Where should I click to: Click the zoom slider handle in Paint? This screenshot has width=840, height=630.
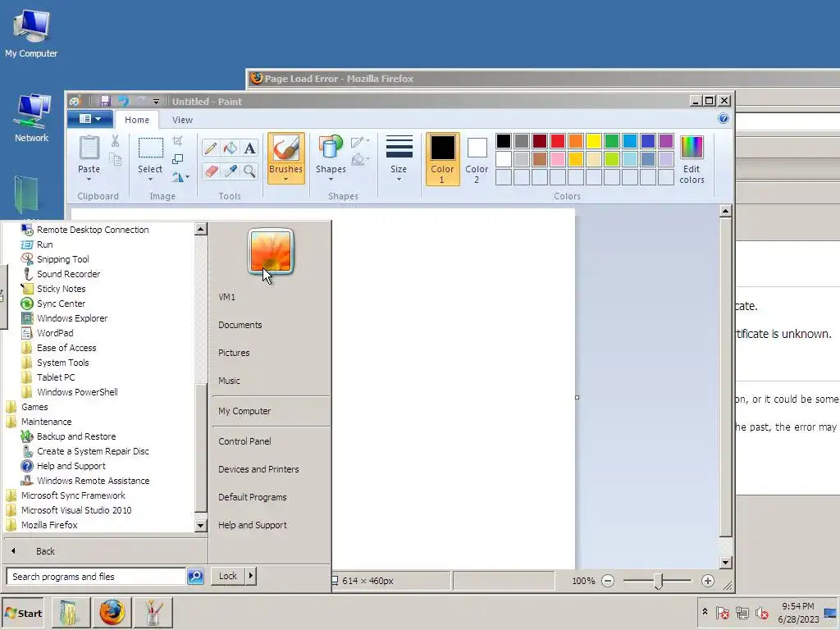[659, 581]
